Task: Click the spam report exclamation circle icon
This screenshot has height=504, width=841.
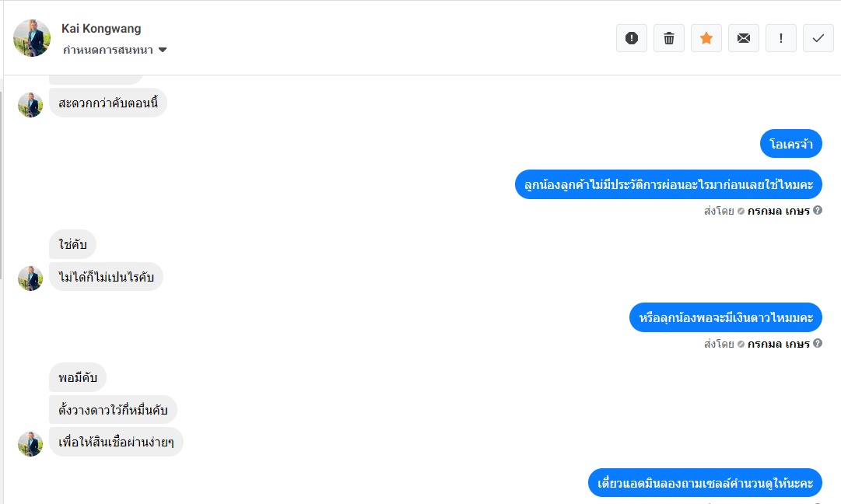Action: [631, 38]
